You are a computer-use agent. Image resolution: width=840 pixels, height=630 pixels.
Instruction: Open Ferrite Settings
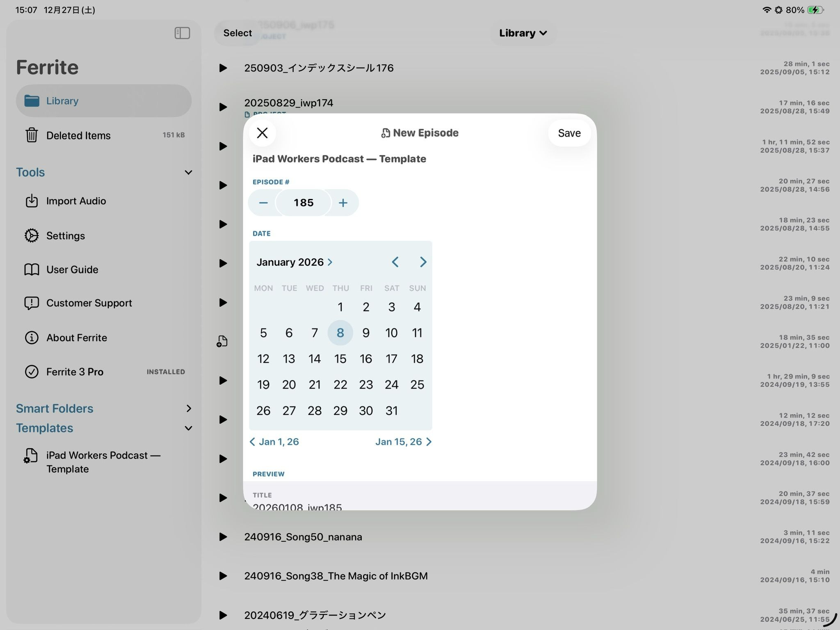click(65, 236)
